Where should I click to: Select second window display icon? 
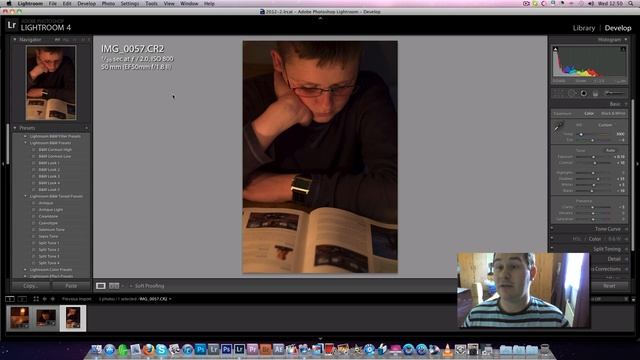point(22,299)
